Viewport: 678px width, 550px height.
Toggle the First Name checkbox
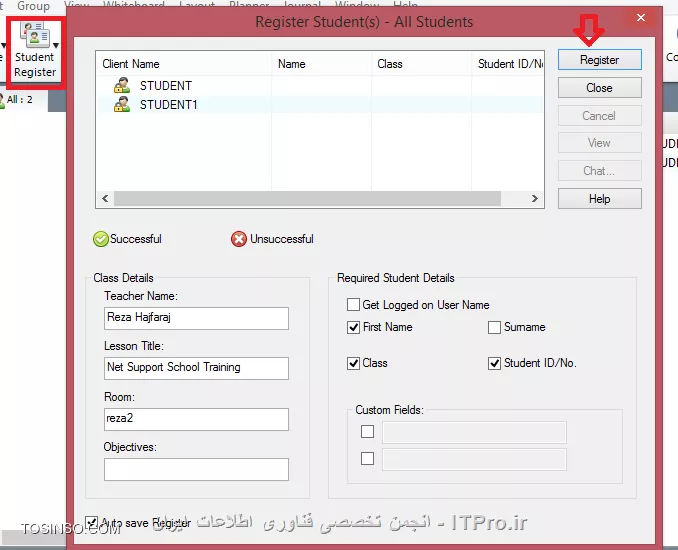point(353,327)
